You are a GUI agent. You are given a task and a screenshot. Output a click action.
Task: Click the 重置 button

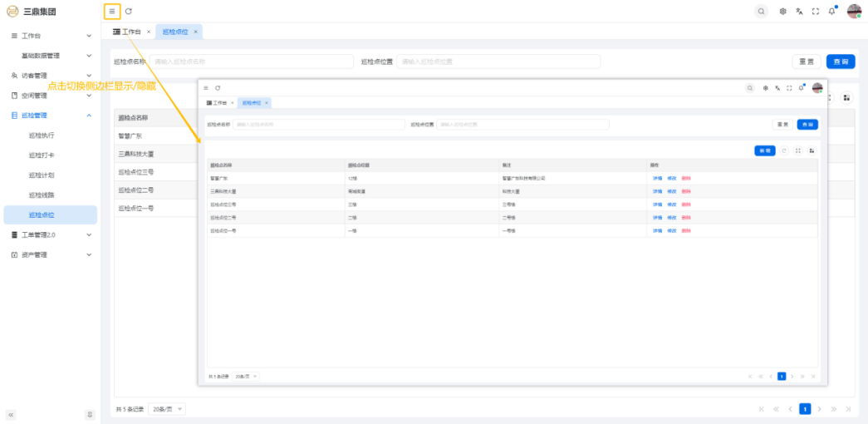pos(806,62)
